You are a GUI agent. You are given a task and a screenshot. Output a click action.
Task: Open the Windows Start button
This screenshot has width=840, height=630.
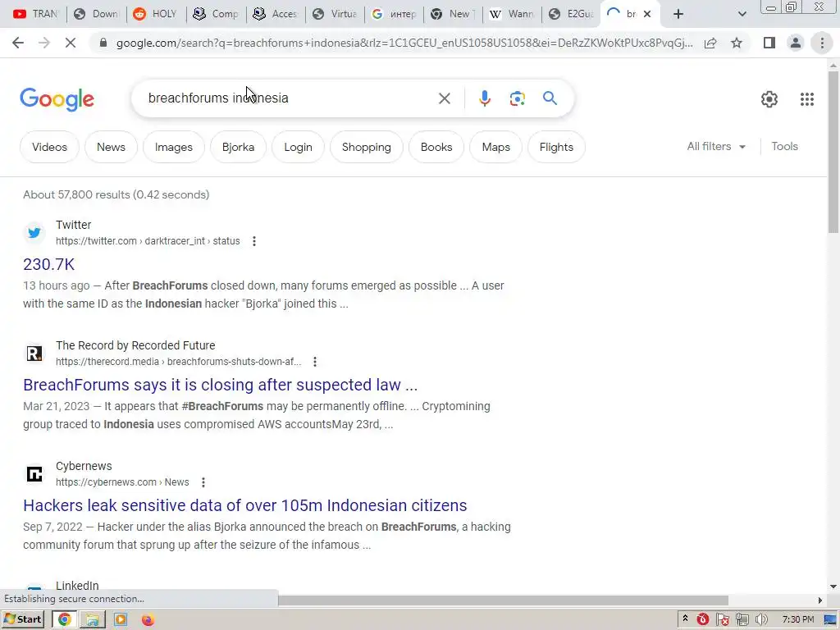pos(22,619)
